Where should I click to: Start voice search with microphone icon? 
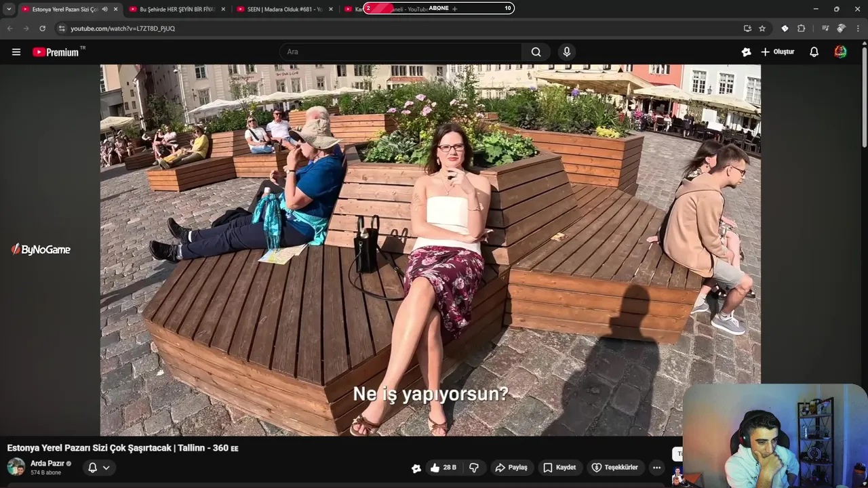tap(567, 52)
